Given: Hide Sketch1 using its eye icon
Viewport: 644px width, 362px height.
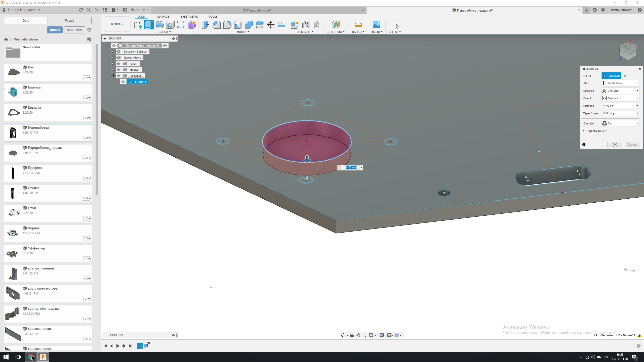Looking at the screenshot, I should click(123, 82).
